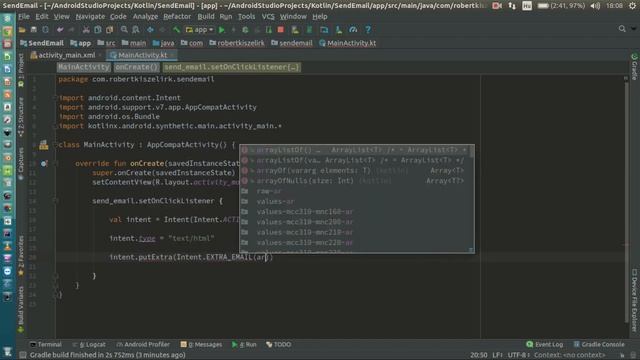Click the SendEmail navigation bar item

(x=42, y=43)
